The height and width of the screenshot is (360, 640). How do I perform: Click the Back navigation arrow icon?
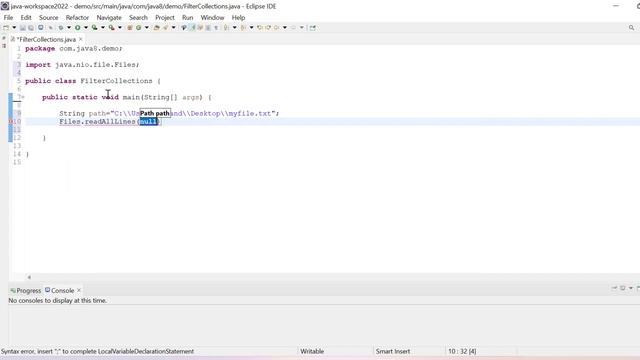click(x=277, y=28)
